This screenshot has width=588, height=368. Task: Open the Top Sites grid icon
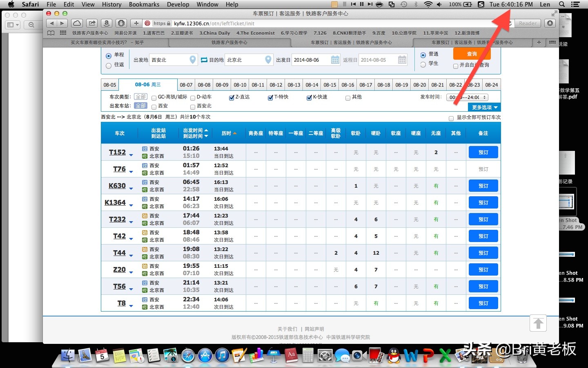point(63,33)
